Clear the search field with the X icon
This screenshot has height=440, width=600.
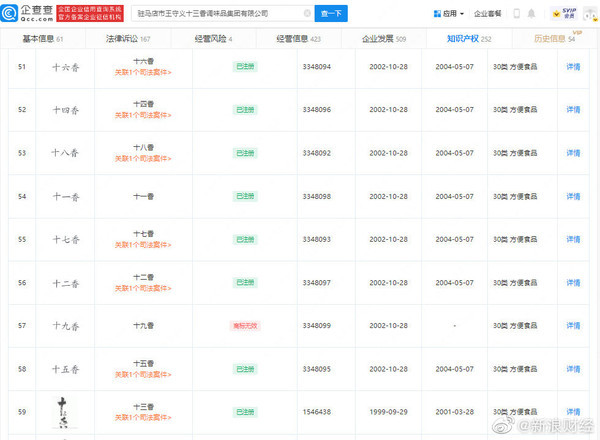[307, 13]
